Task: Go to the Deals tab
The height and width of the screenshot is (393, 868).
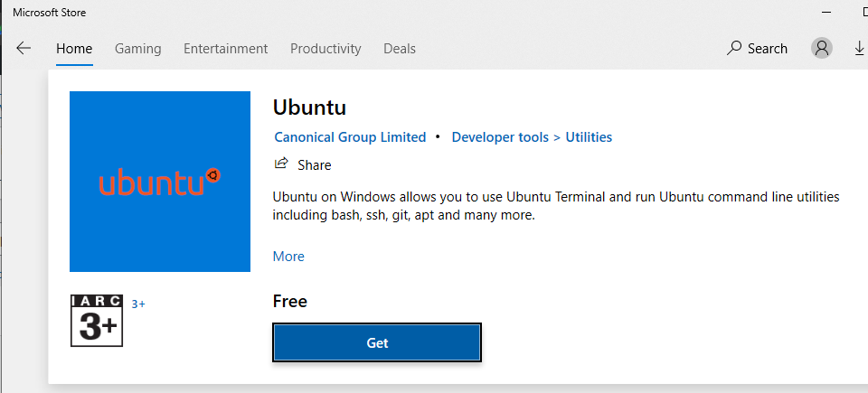Action: coord(400,49)
